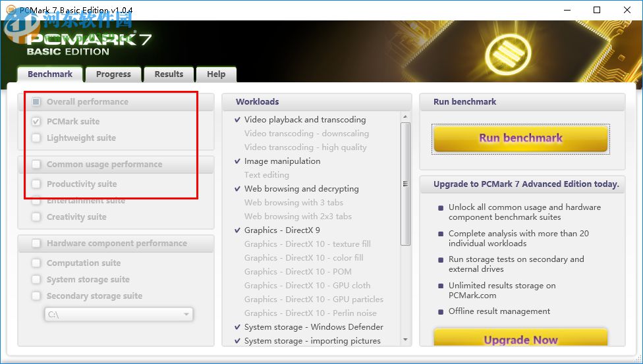Toggle the Hardware component performance checkbox
Image resolution: width=643 pixels, height=364 pixels.
36,243
